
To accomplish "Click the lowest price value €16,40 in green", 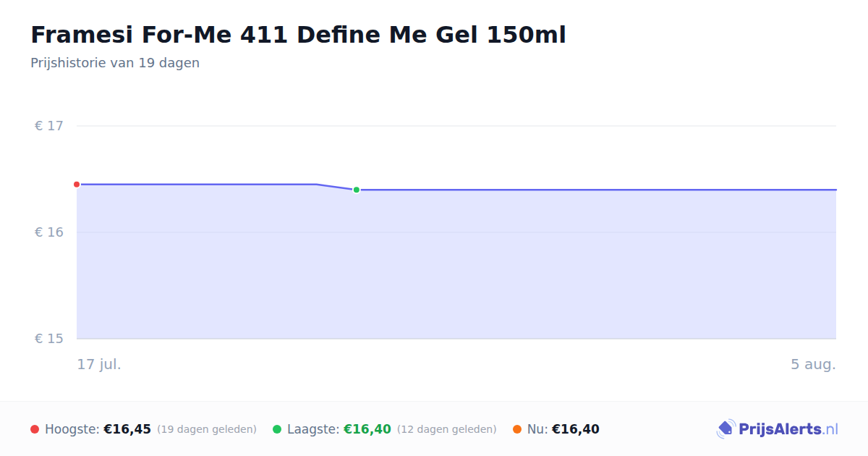I will tap(367, 429).
